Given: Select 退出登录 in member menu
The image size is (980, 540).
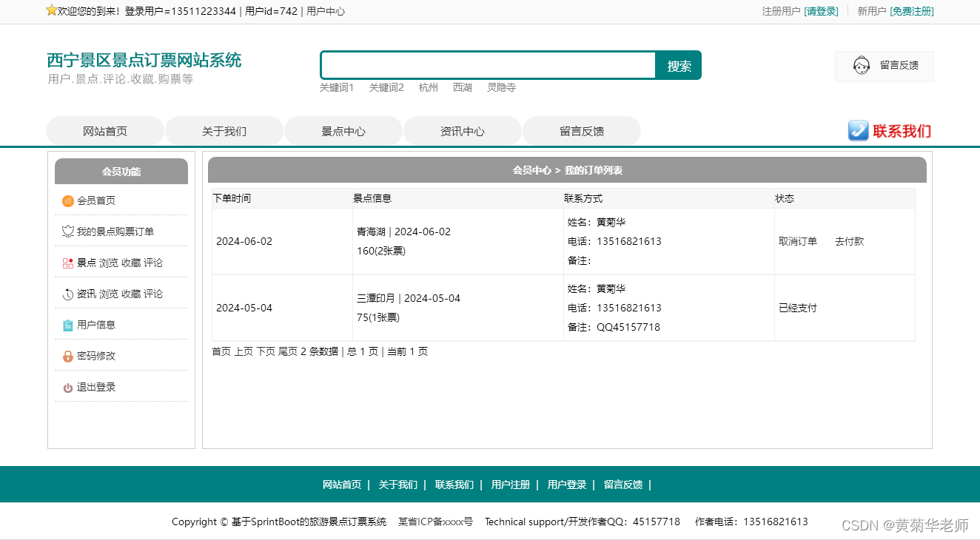Looking at the screenshot, I should (96, 387).
